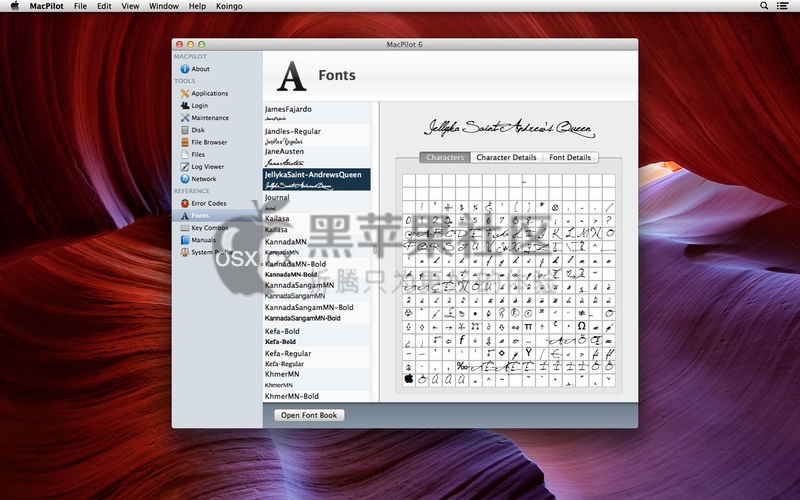Select the Kefa-Bold font row

pyautogui.click(x=316, y=336)
